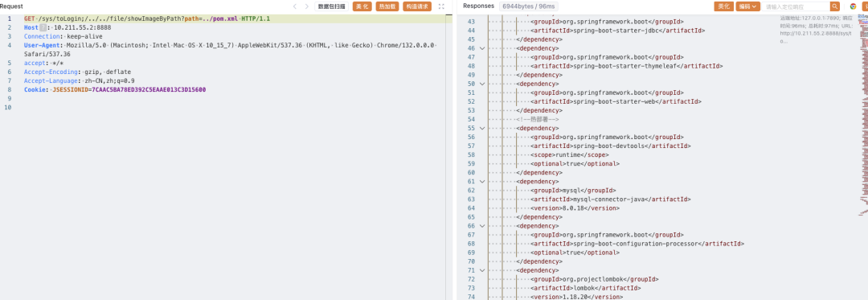
Task: Expand the Request panel to fullscreen
Action: (441, 6)
